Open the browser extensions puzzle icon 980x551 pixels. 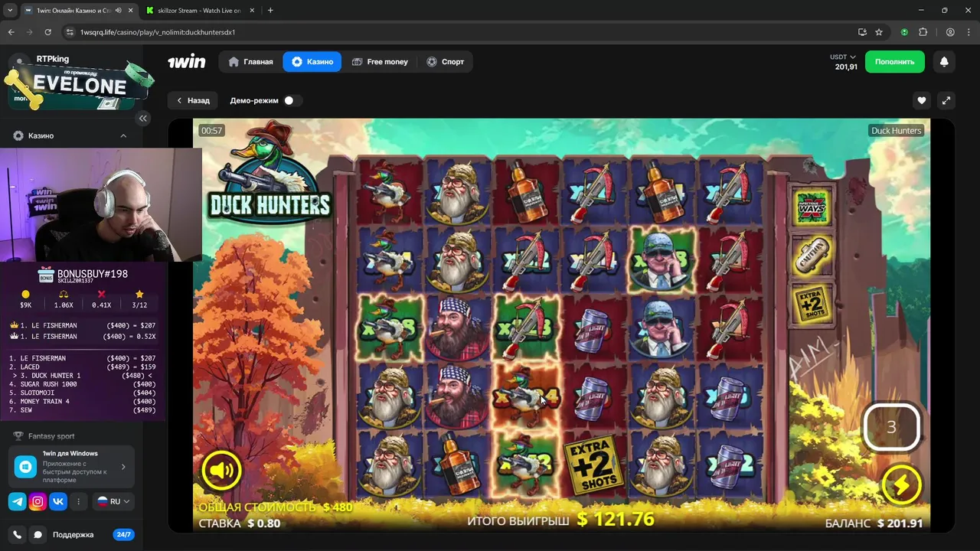923,32
